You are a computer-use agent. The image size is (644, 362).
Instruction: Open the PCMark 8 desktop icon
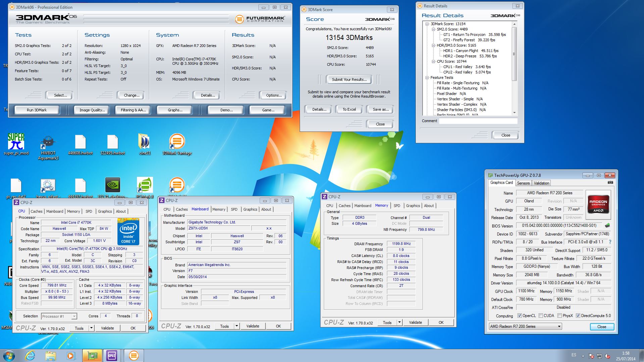pos(145,187)
